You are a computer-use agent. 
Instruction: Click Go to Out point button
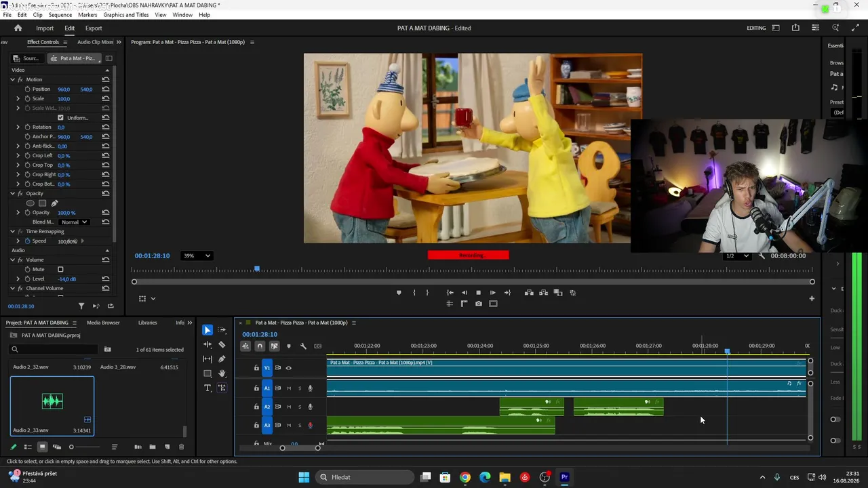pos(507,293)
